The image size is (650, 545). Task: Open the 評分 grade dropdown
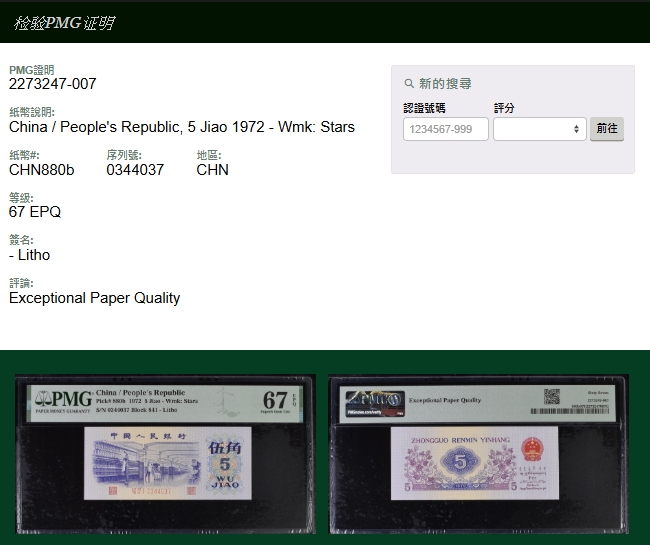click(x=539, y=129)
